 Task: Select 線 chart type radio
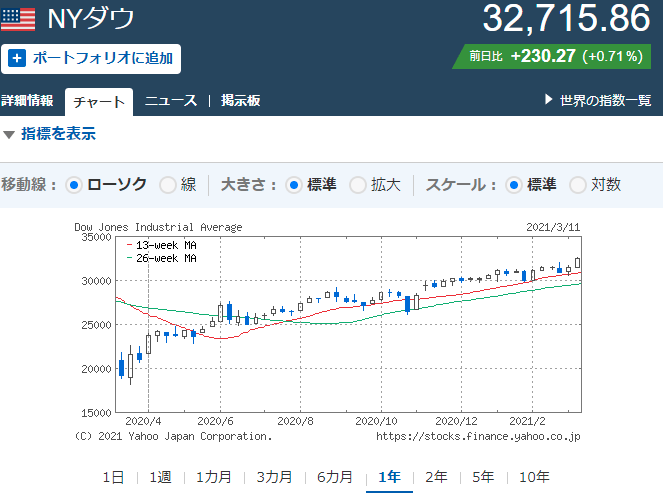168,185
